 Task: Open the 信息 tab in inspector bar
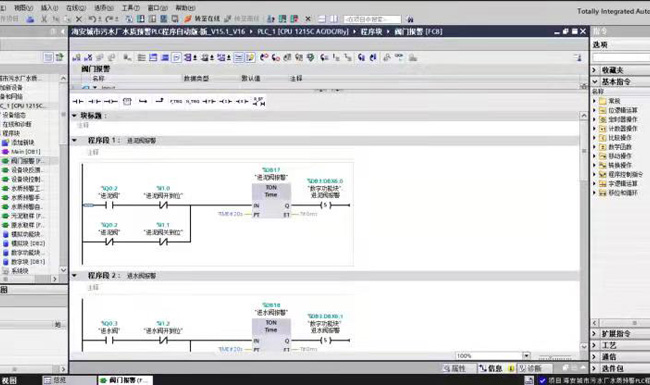pos(491,368)
